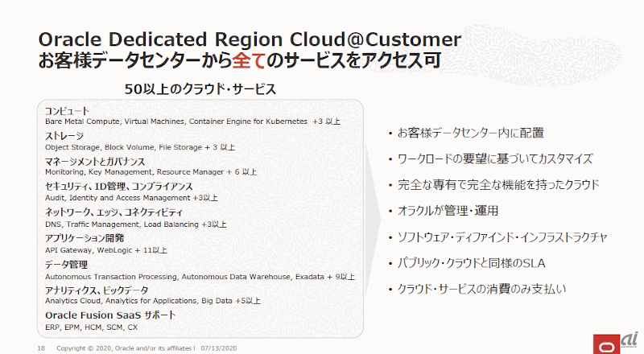
Task: Click the 'コンピュート' category heading
Action: tap(67, 111)
